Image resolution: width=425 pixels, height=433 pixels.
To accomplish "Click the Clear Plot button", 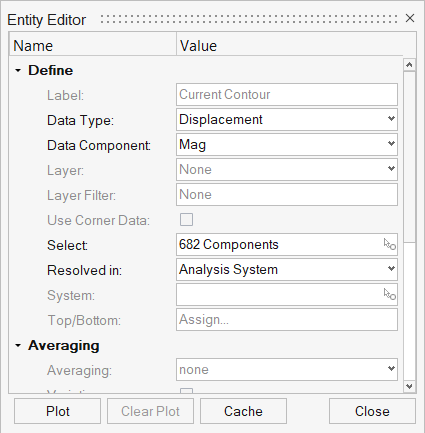I will [x=150, y=411].
